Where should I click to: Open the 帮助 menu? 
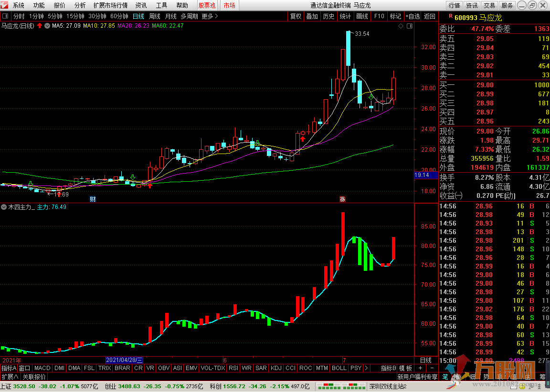click(x=182, y=5)
